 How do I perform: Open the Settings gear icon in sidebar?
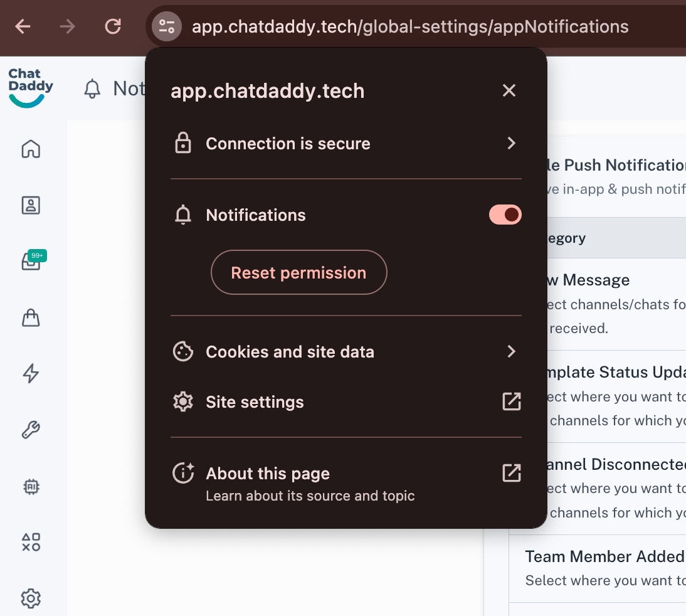(31, 598)
